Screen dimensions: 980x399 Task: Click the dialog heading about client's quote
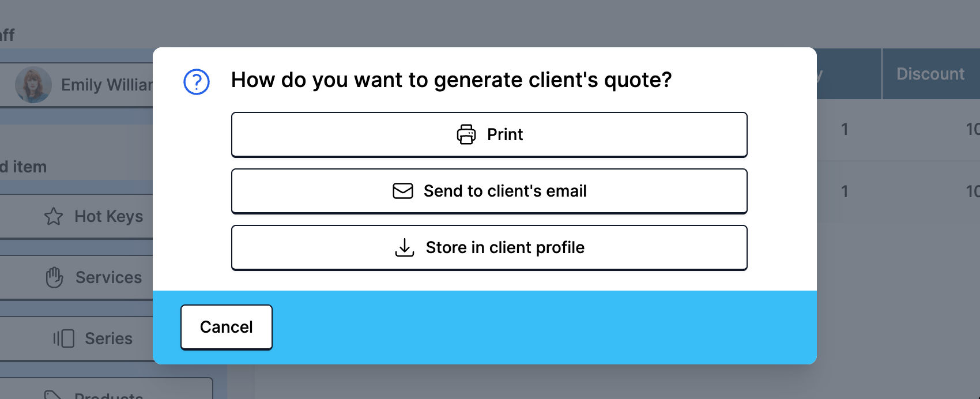click(x=451, y=80)
